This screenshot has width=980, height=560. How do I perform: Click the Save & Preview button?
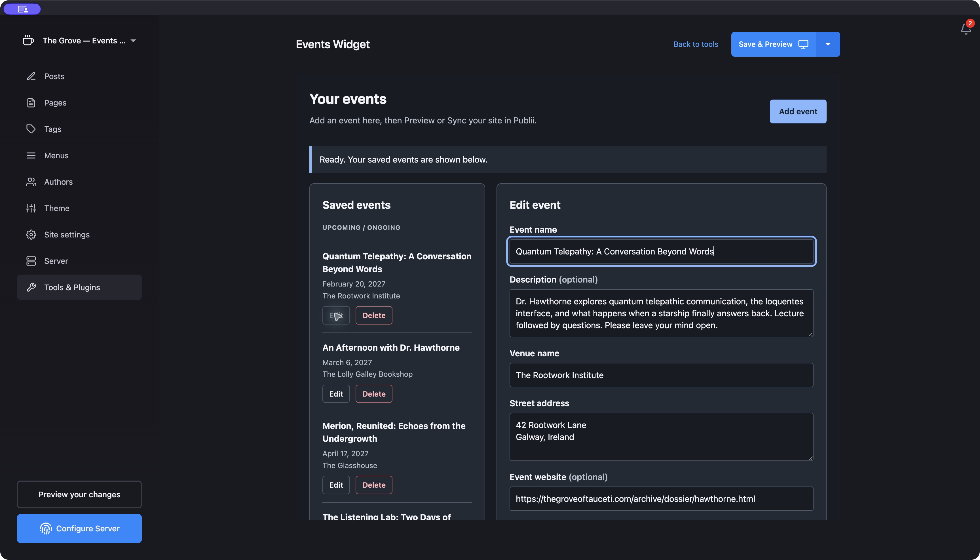pyautogui.click(x=773, y=44)
